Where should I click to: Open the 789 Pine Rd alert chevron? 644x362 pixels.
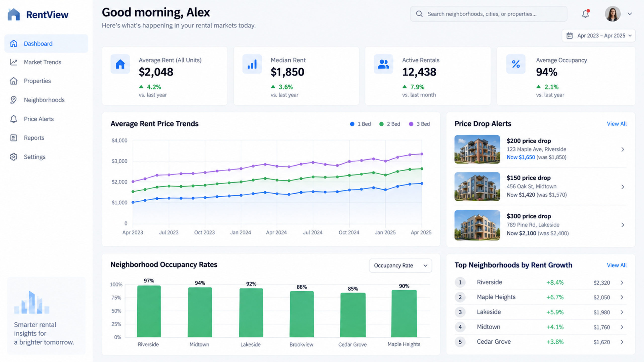click(x=623, y=225)
